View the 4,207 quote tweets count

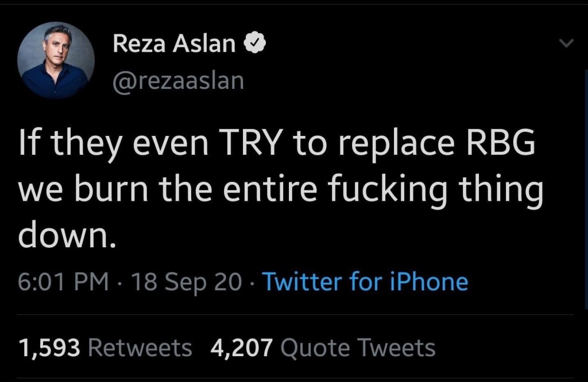(x=242, y=348)
